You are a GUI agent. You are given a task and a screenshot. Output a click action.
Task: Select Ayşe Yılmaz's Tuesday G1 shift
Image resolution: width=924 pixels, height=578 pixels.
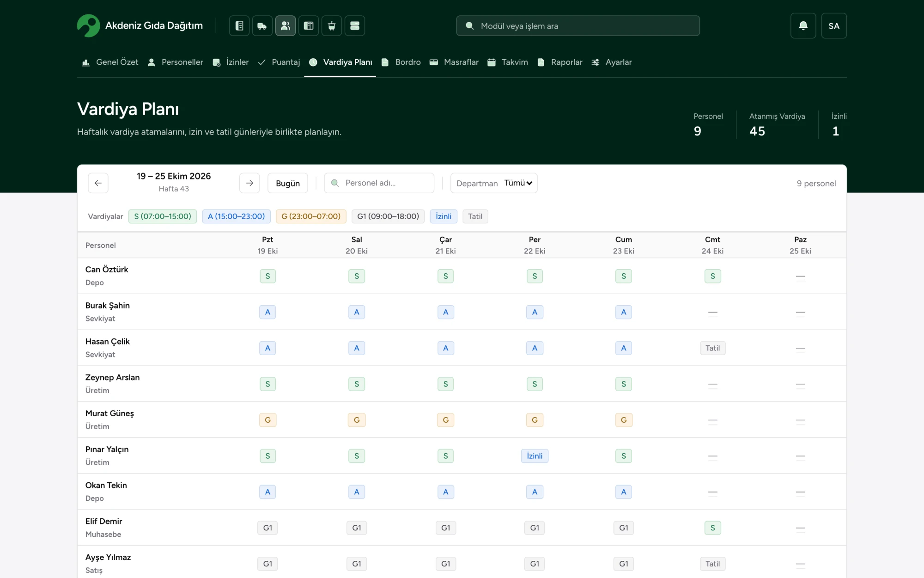(357, 564)
